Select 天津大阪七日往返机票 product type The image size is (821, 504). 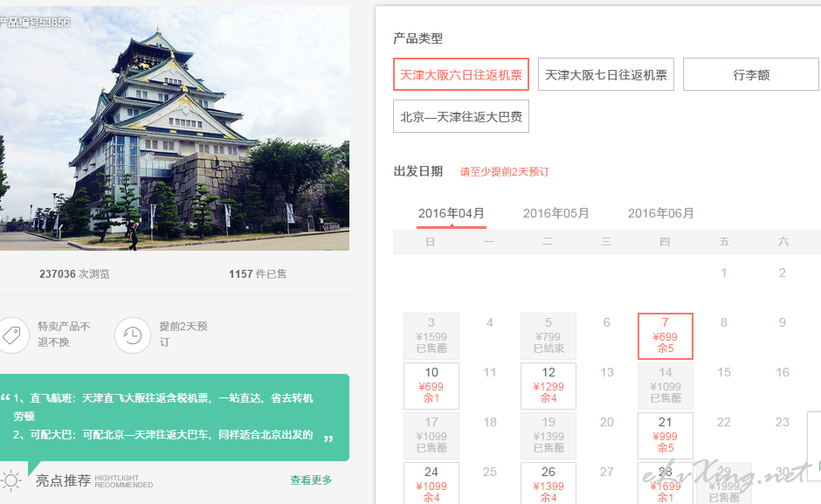click(x=606, y=74)
